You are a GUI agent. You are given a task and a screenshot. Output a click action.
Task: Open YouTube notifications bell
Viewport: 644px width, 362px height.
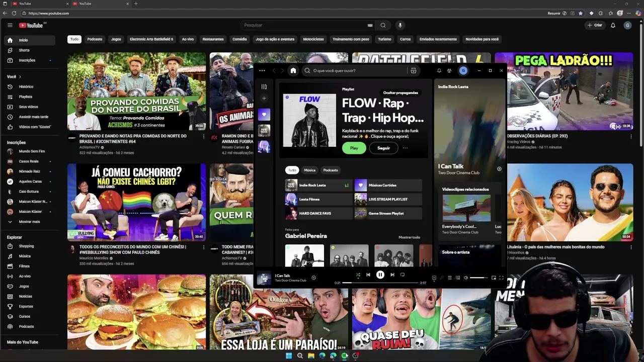(x=613, y=25)
